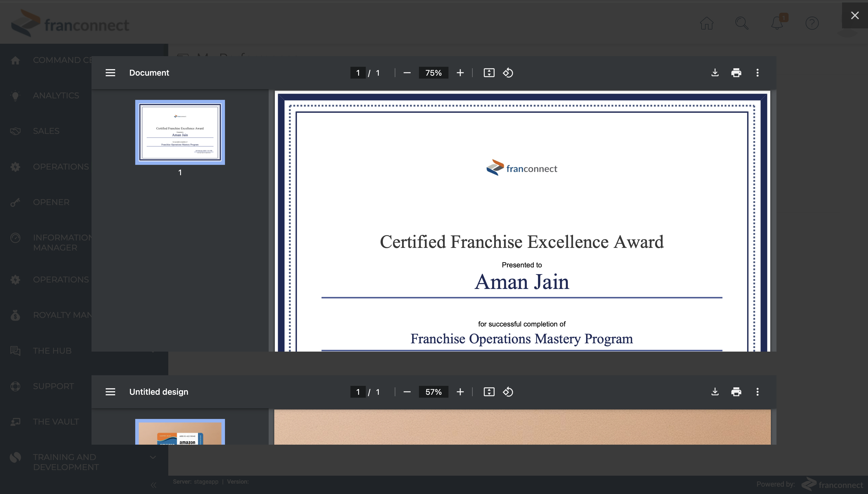
Task: Click Franchise Operations Mastery Program text
Action: (x=522, y=339)
